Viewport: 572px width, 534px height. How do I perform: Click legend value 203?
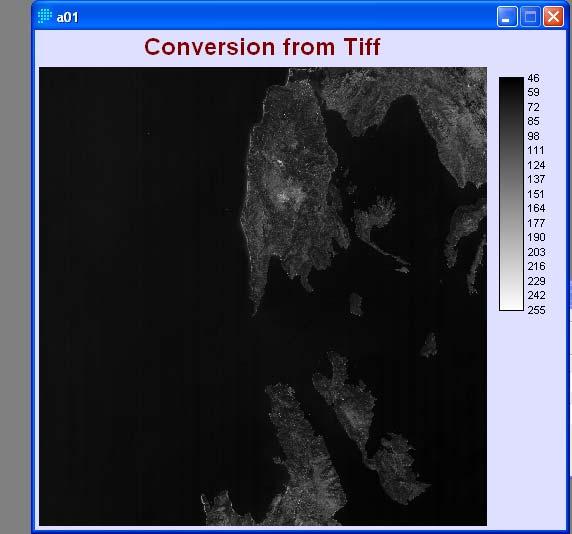coord(536,252)
